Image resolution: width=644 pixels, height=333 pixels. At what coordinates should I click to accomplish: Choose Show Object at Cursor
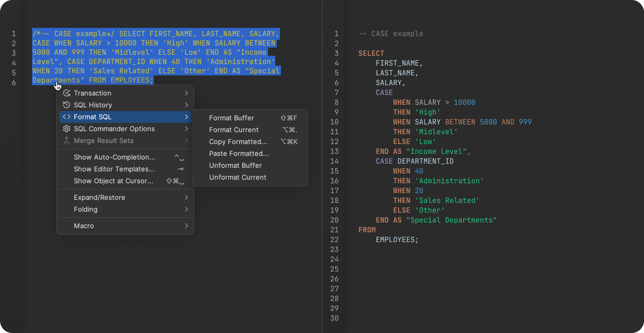pos(114,181)
